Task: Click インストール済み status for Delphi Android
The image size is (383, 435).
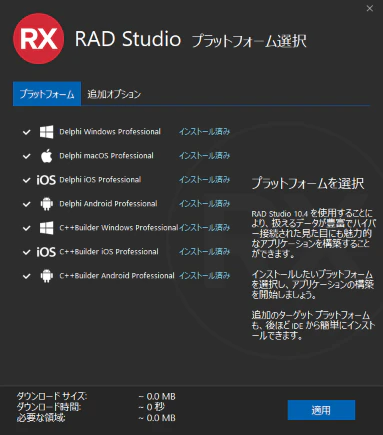Action: click(x=204, y=204)
